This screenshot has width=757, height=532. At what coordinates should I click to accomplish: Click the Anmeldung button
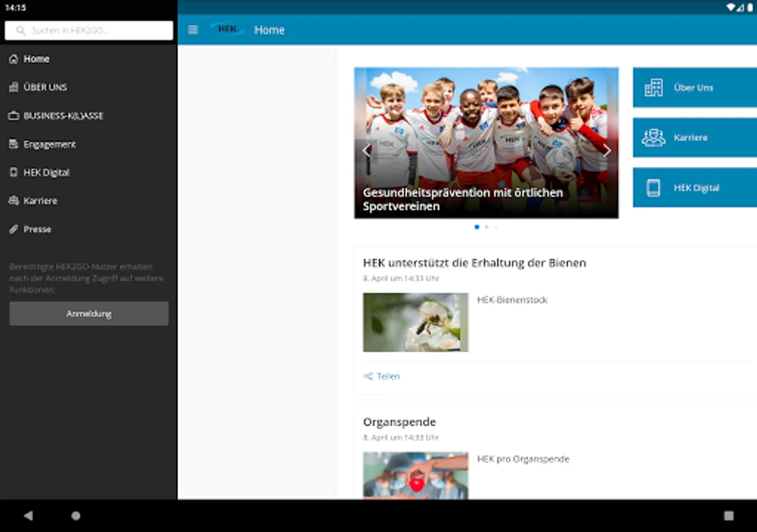point(89,314)
